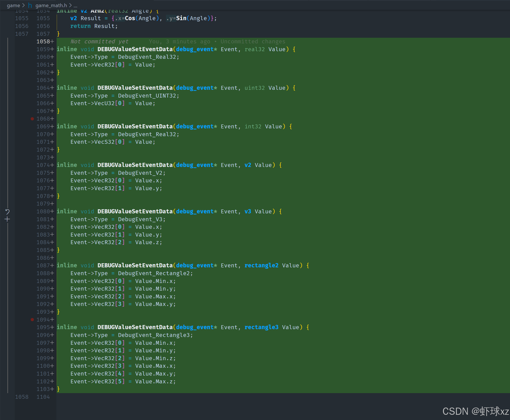This screenshot has height=420, width=510.
Task: Click the closing brace at line 1103
Action: pyautogui.click(x=58, y=389)
